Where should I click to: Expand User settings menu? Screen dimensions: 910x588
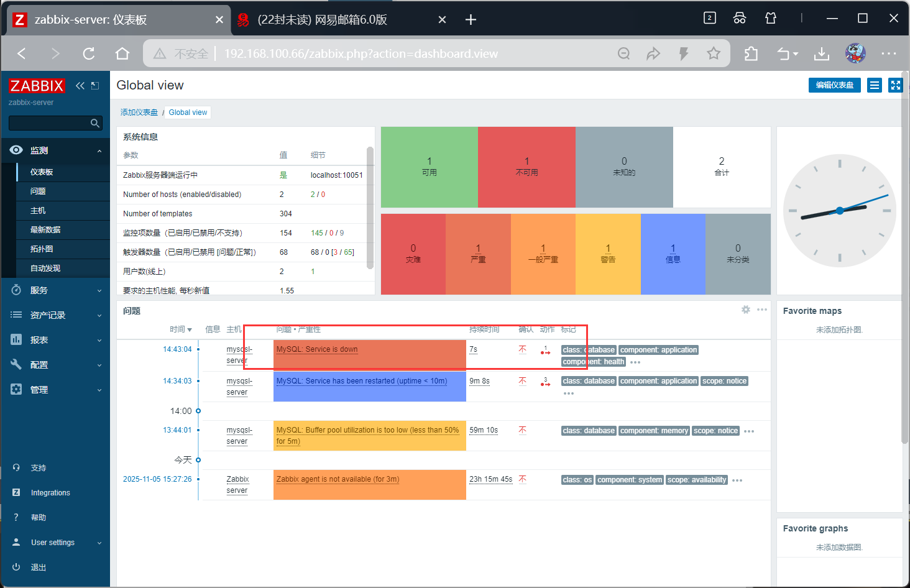pos(55,543)
